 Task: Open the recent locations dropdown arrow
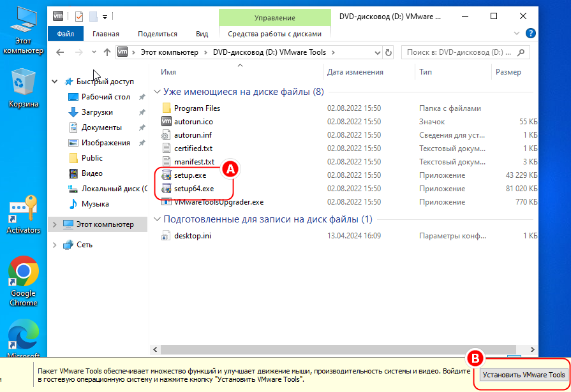pos(94,52)
